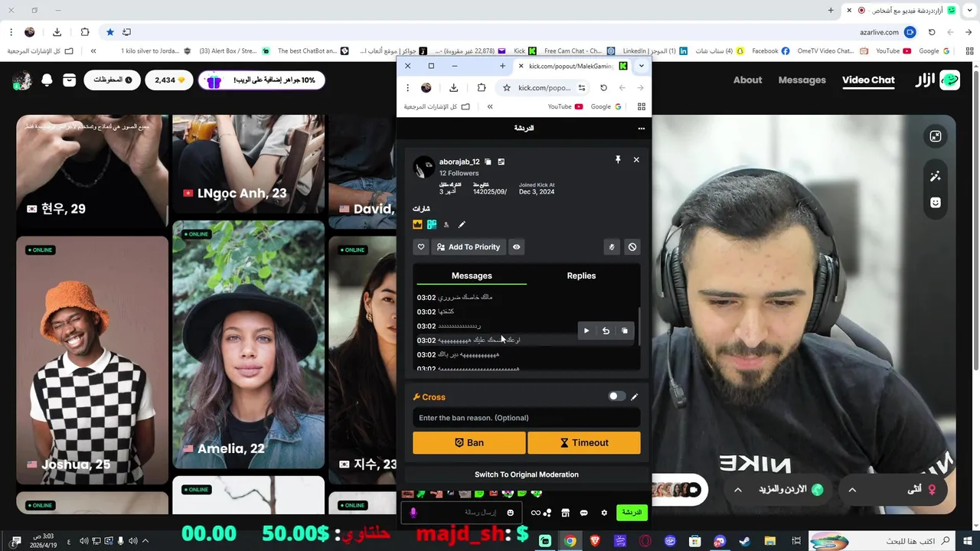
Task: Focus the ban reason input field
Action: (x=527, y=418)
